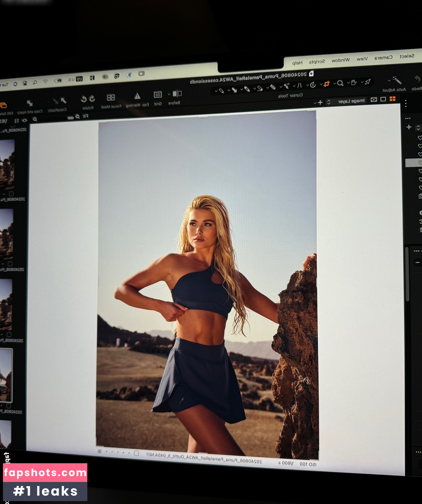Select the Pan hand cursor tool
Screen dimensions: 422x504
(354, 83)
